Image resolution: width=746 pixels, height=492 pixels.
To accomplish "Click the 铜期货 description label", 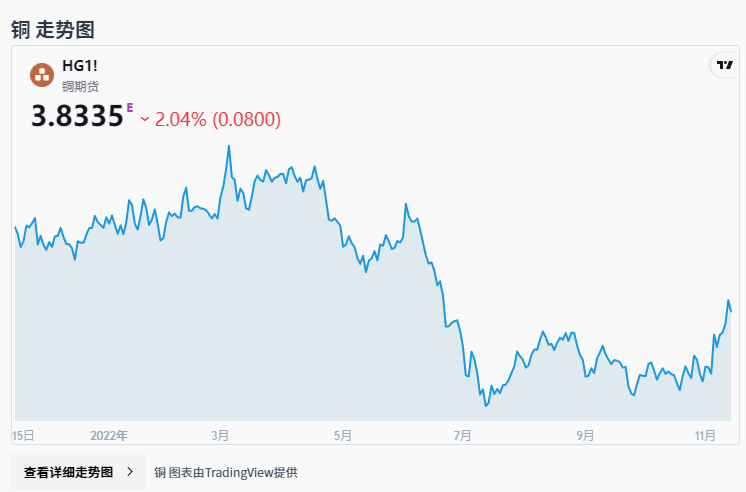I will [x=80, y=87].
